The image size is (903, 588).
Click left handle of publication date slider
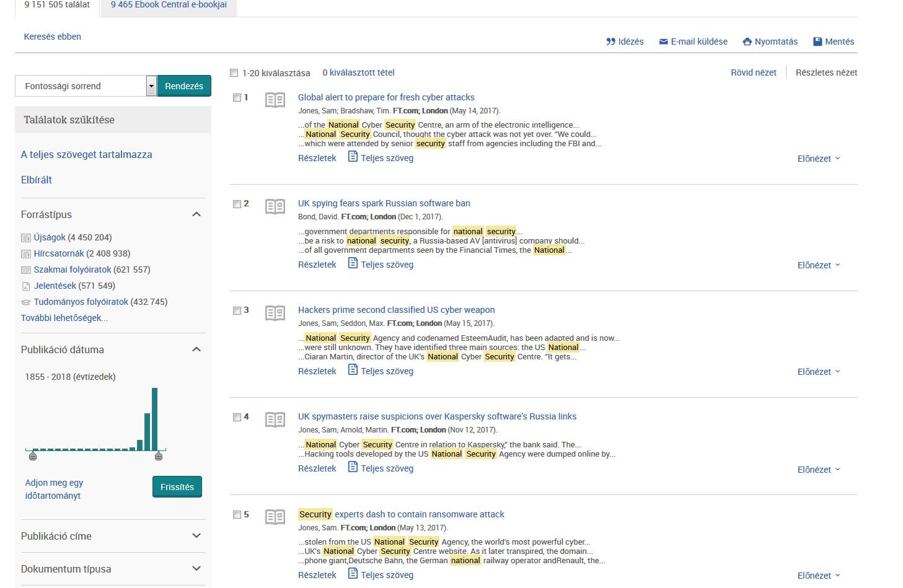tap(33, 456)
